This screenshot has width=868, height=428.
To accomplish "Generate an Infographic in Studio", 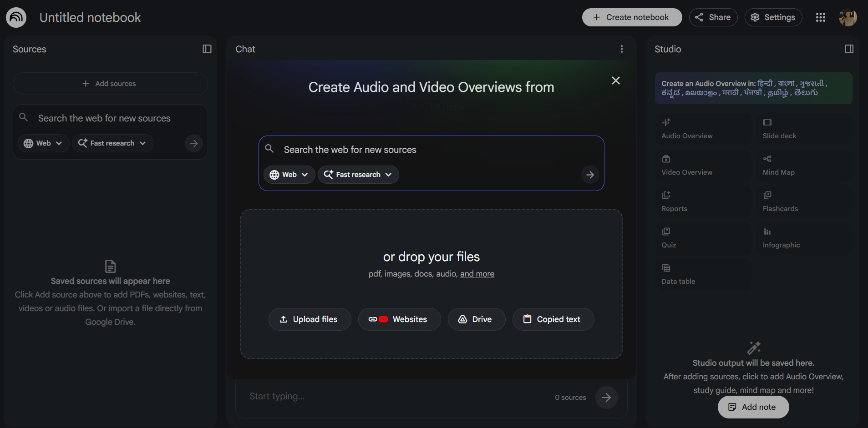I will pos(804,238).
